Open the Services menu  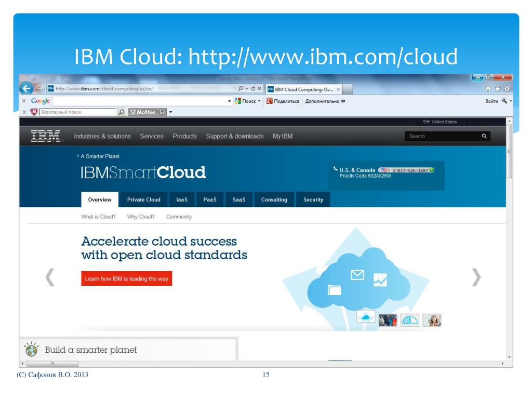[x=152, y=136]
